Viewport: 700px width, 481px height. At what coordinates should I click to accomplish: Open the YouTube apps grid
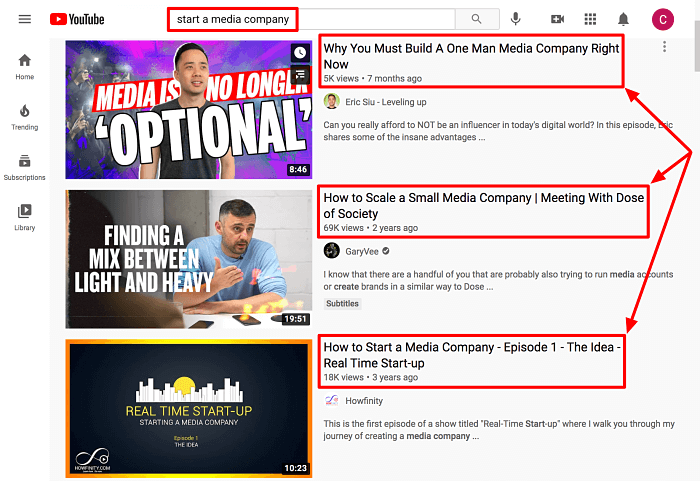pyautogui.click(x=590, y=19)
